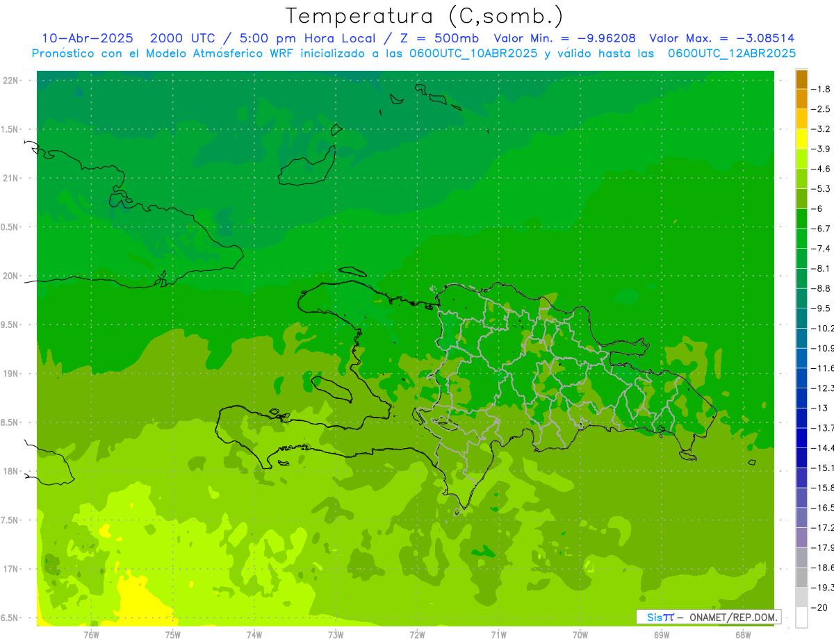
Task: Click the bright yellow swatch between -3.2 and -3.9
Action: click(x=801, y=139)
